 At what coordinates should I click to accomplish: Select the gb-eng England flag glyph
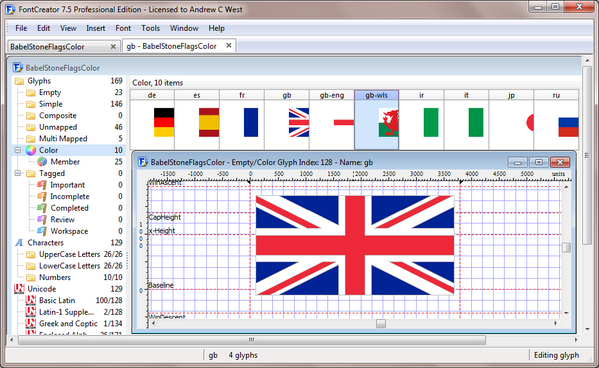[332, 120]
